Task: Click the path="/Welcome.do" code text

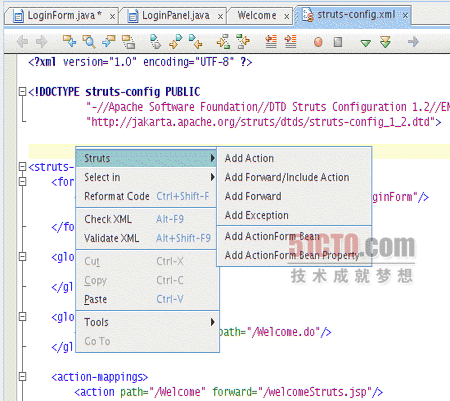Action: [275, 332]
